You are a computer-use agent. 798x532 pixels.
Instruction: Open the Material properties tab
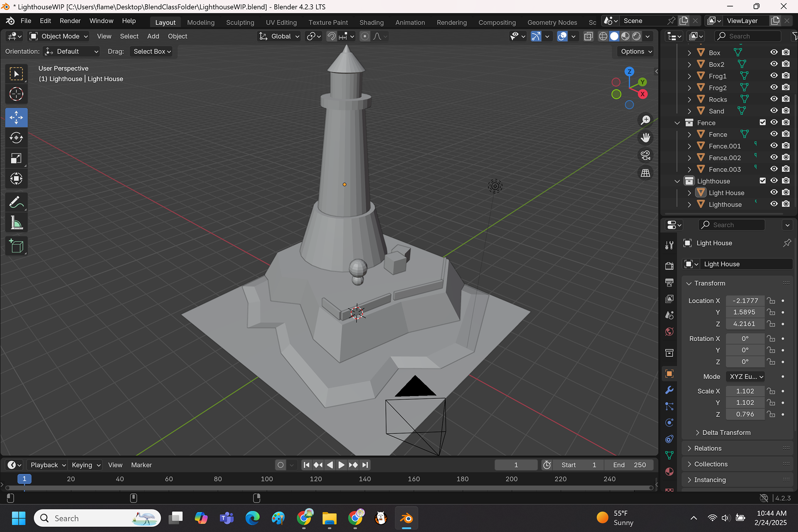(x=669, y=472)
